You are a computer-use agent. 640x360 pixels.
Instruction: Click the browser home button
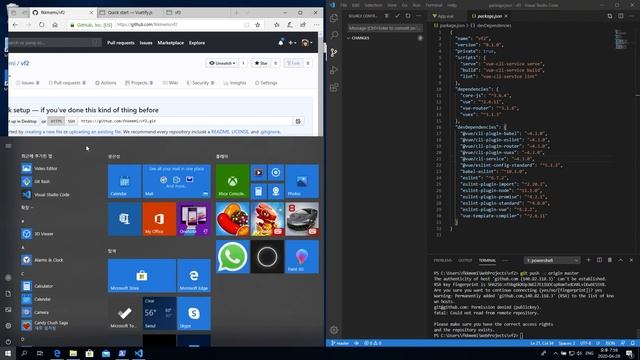pyautogui.click(x=55, y=25)
